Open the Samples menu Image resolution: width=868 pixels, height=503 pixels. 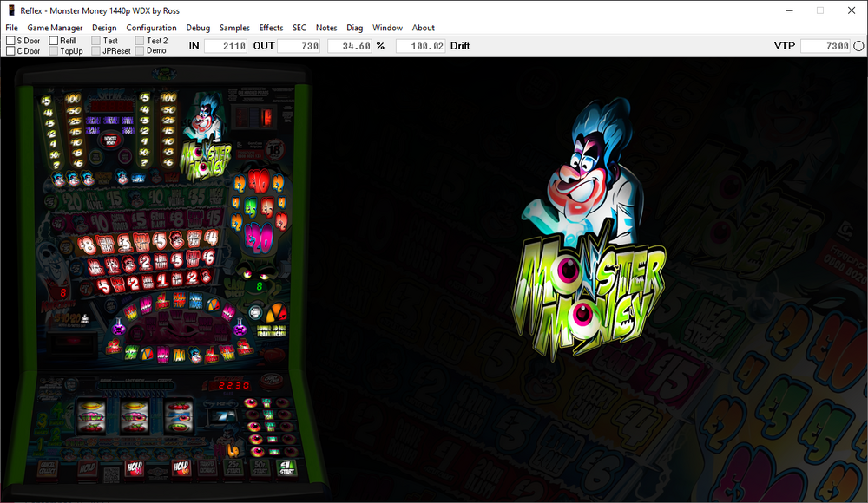point(234,28)
